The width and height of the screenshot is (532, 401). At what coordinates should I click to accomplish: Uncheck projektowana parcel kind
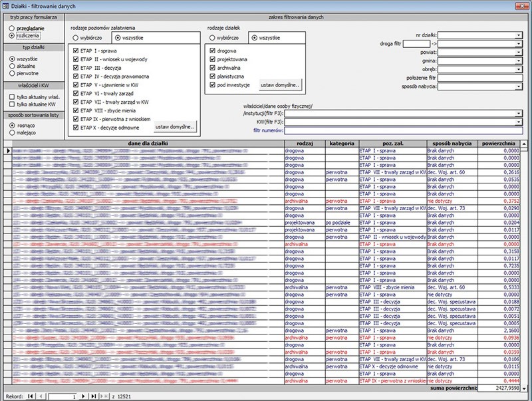coord(212,59)
